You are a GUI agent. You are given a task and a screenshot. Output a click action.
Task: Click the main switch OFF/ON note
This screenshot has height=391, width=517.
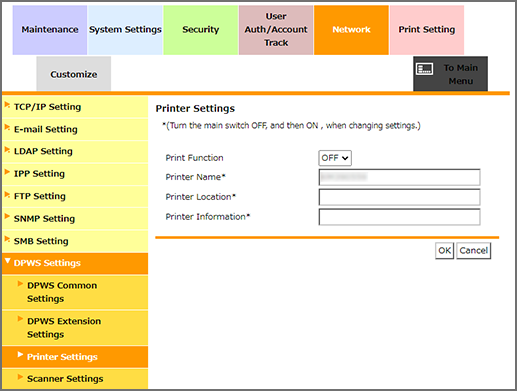click(291, 126)
